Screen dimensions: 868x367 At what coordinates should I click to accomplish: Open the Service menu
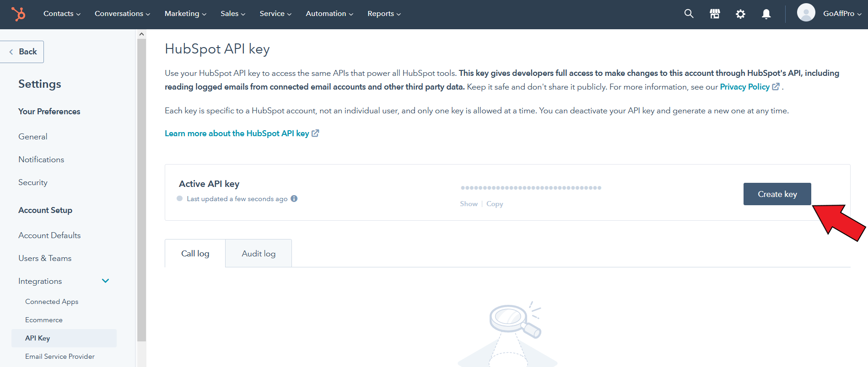(275, 14)
